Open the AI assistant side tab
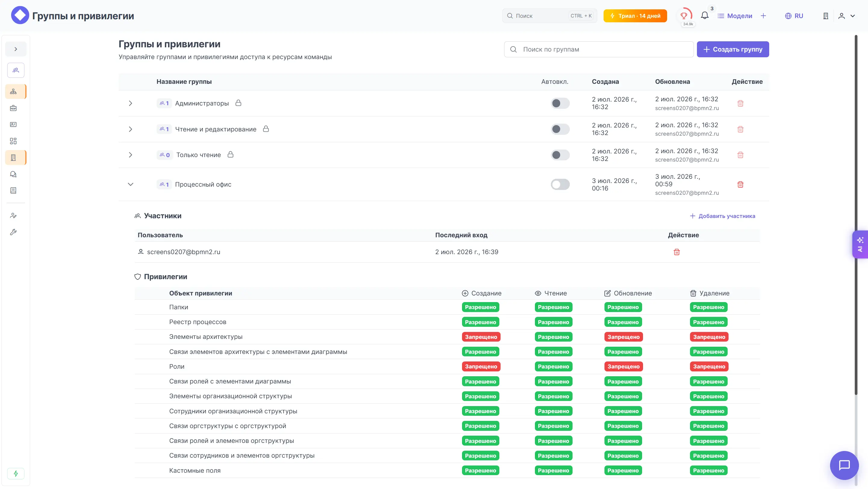The height and width of the screenshot is (489, 868). point(860,244)
